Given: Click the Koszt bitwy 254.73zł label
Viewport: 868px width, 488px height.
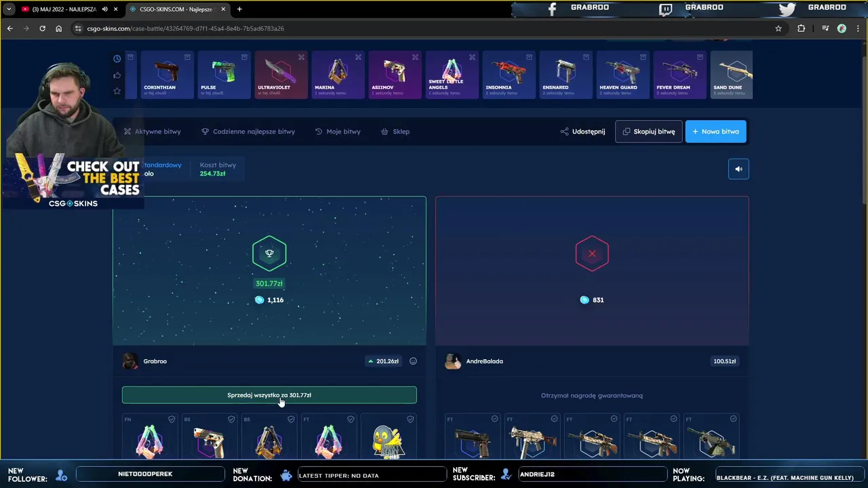Looking at the screenshot, I should (218, 169).
